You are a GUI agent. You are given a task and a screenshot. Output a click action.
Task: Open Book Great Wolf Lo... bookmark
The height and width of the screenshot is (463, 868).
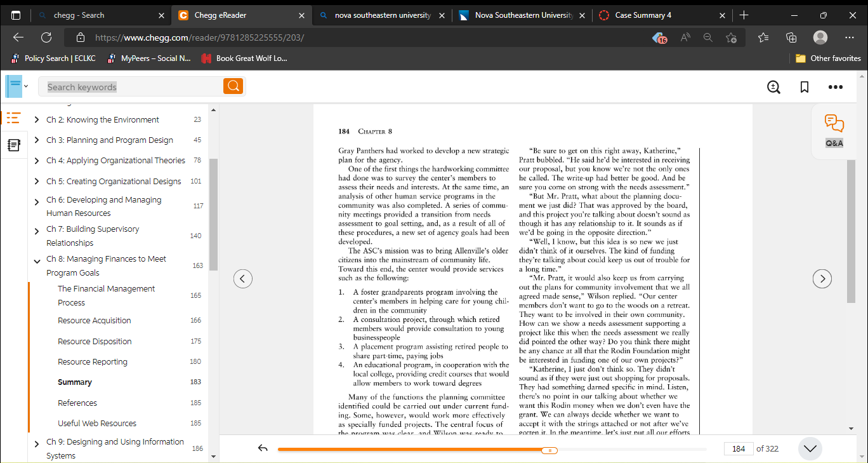pos(244,58)
